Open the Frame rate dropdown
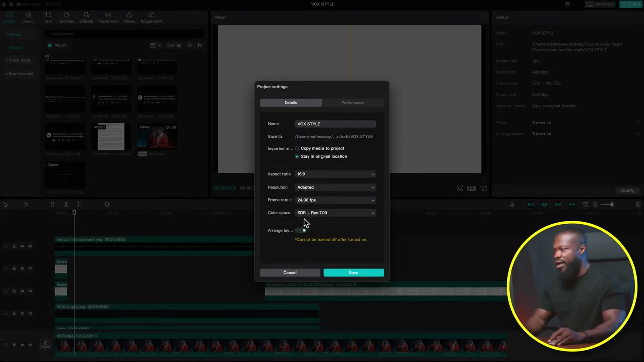The image size is (644, 362). point(336,200)
